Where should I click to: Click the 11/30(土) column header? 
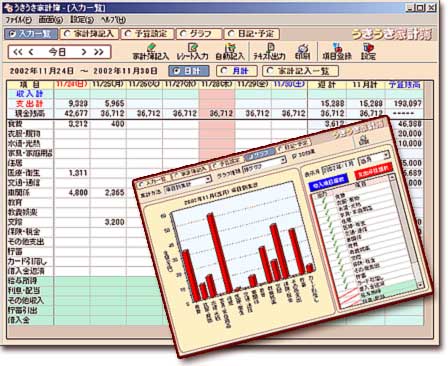pos(289,84)
